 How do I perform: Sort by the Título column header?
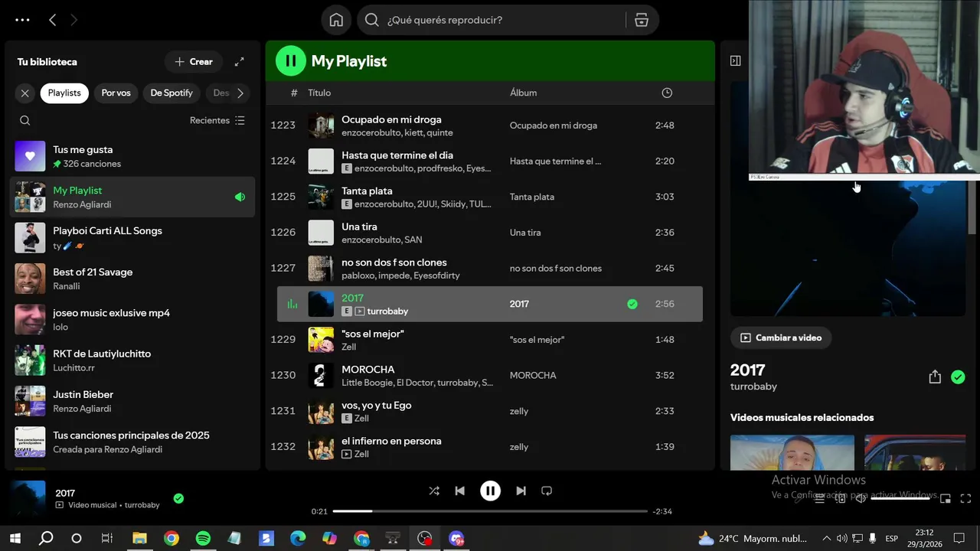coord(319,93)
